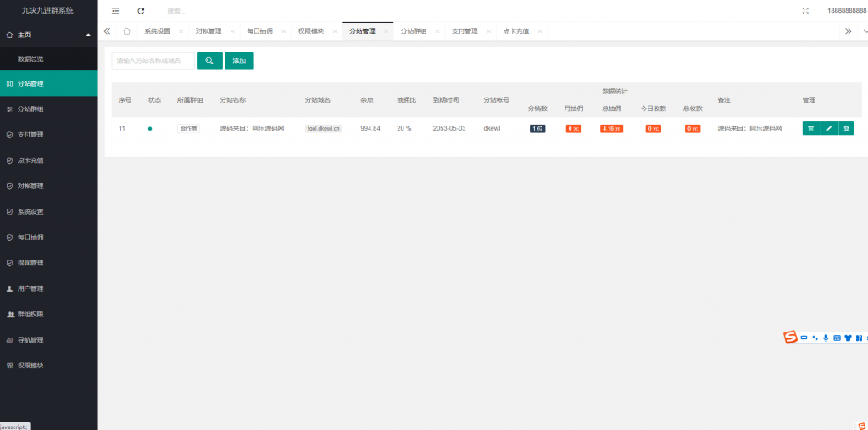Click the green status dot of row 11
This screenshot has width=868, height=430.
click(x=150, y=129)
